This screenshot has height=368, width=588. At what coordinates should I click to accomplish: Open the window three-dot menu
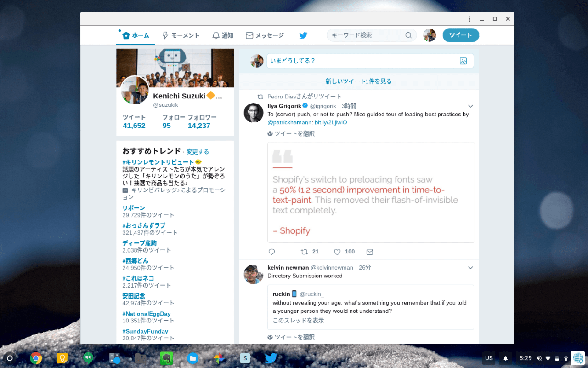coord(469,19)
